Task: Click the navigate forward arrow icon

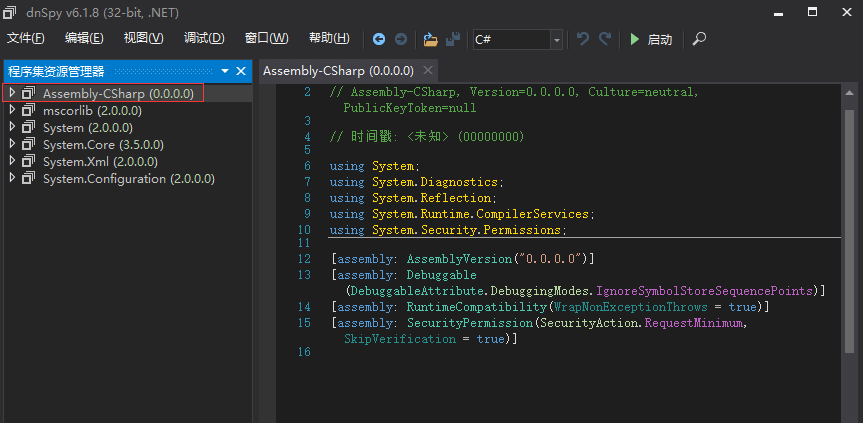Action: pyautogui.click(x=400, y=39)
